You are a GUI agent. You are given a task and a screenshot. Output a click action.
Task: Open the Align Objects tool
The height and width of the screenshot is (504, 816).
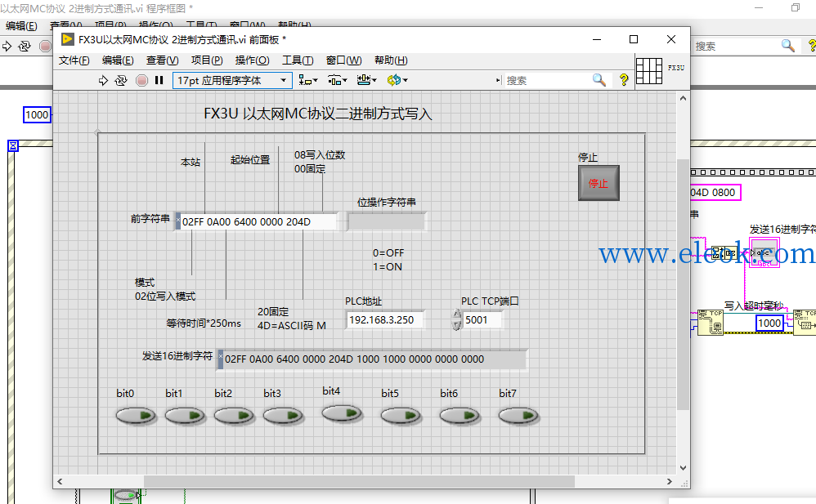(x=307, y=80)
